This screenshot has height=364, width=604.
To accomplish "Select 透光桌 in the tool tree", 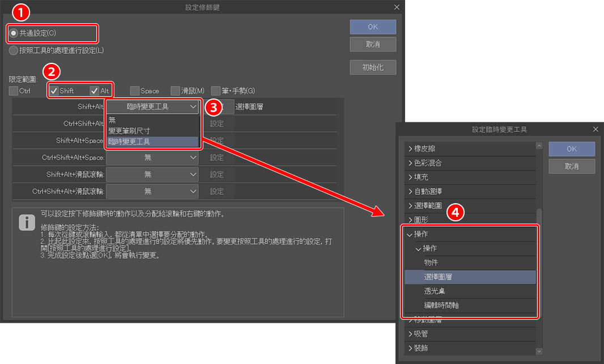I will tap(435, 291).
